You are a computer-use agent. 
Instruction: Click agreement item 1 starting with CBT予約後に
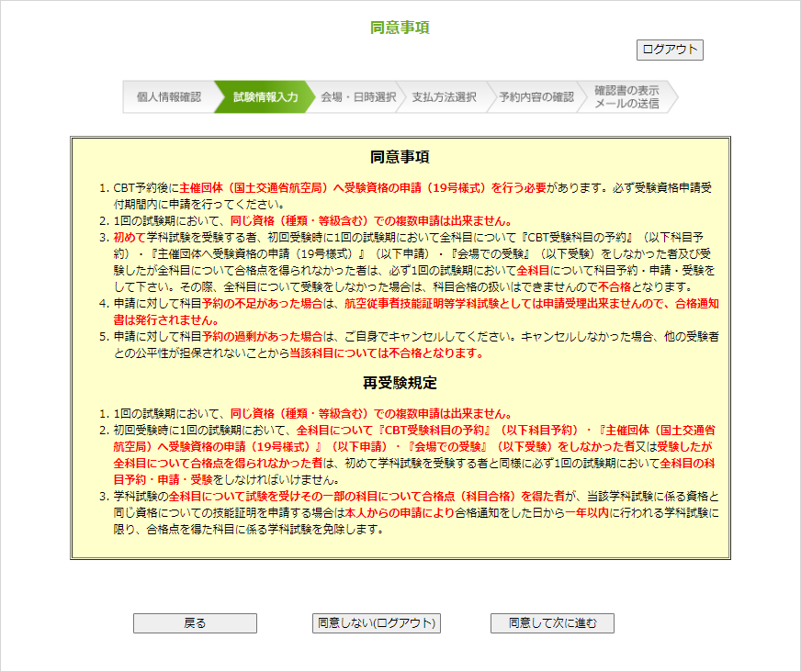click(x=412, y=196)
